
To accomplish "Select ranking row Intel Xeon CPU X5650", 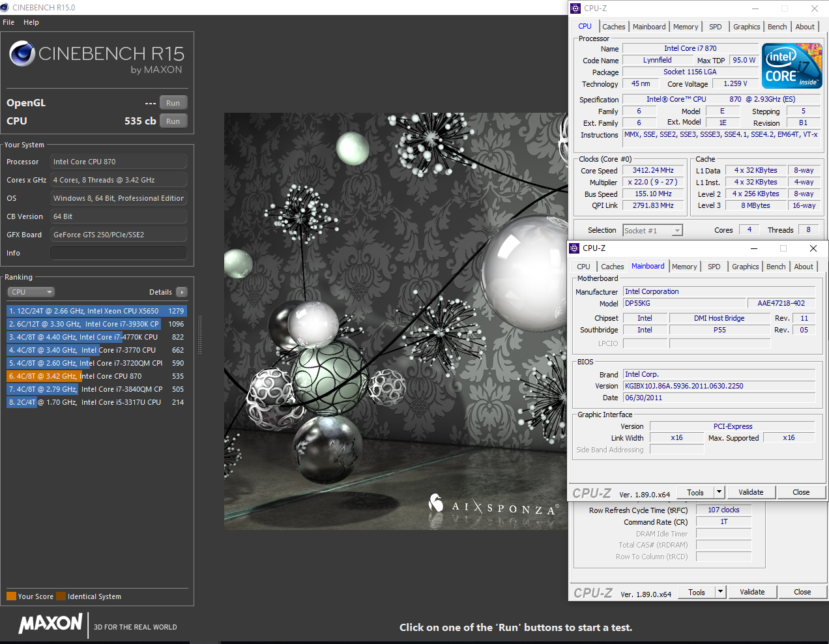I will point(96,311).
